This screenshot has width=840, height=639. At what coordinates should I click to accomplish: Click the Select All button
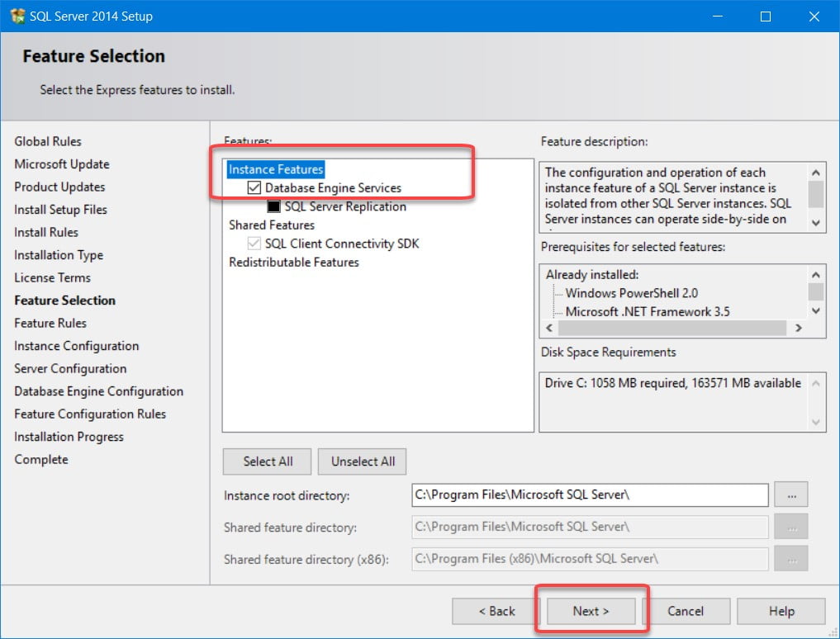point(267,461)
